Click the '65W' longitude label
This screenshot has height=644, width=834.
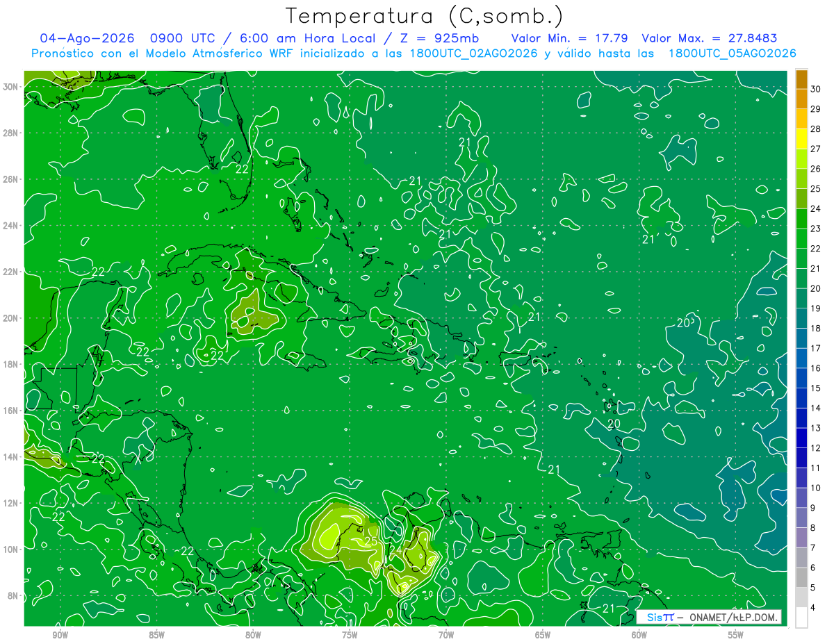(543, 634)
